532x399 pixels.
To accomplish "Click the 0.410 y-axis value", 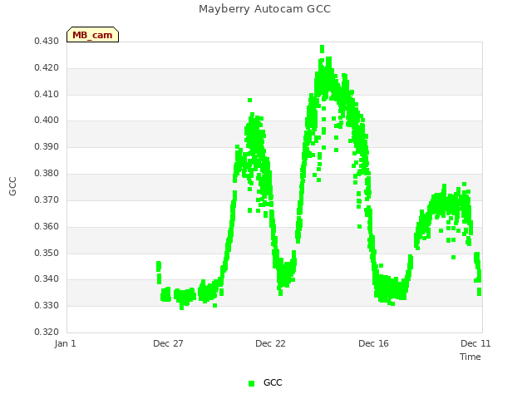I will tap(47, 94).
